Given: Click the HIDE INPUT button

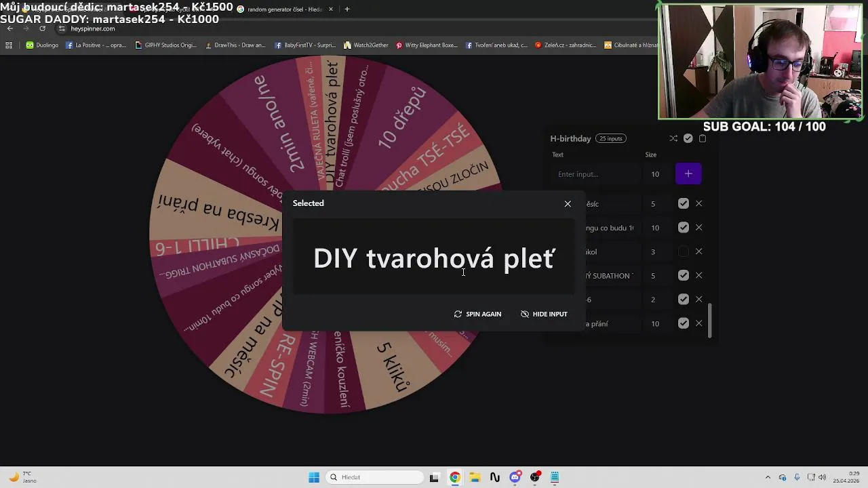Looking at the screenshot, I should pos(544,314).
